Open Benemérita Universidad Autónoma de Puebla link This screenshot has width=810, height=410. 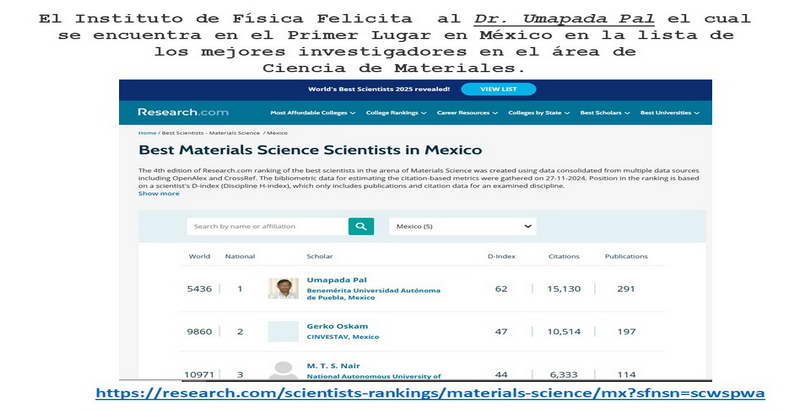(373, 294)
